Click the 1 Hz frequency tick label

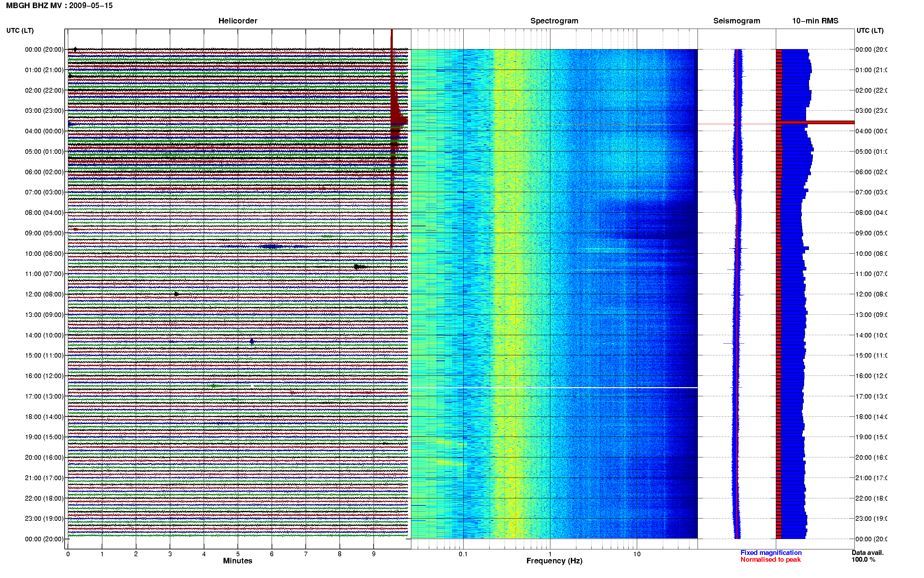pyautogui.click(x=550, y=554)
